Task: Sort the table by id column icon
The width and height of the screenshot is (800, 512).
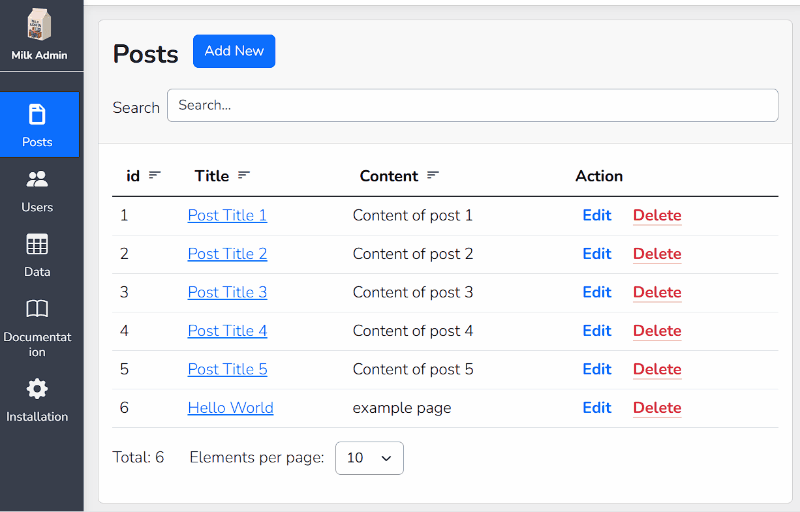Action: [155, 175]
